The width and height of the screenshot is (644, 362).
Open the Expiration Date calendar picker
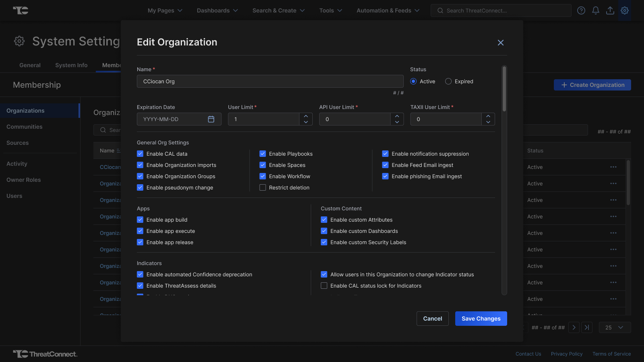211,119
